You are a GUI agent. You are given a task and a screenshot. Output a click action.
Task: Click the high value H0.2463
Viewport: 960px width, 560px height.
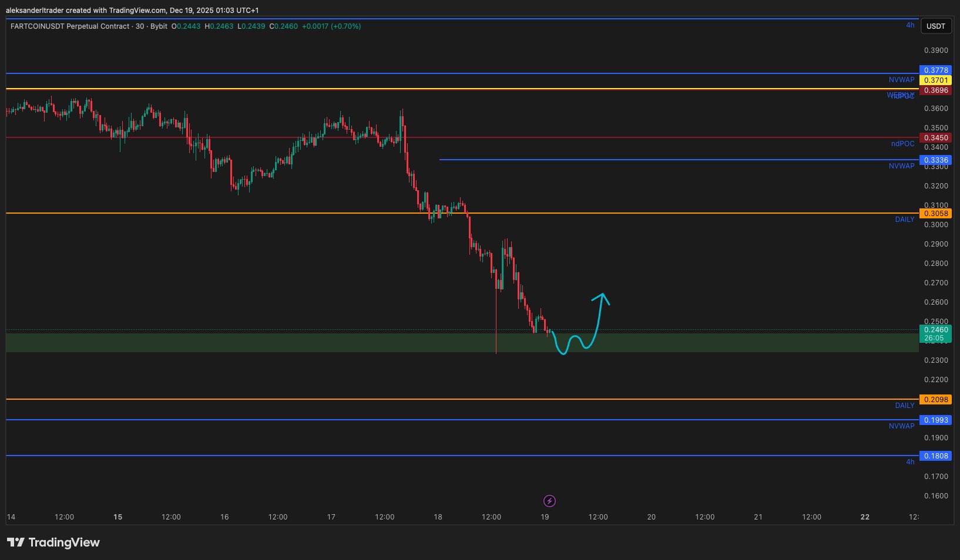[x=219, y=26]
